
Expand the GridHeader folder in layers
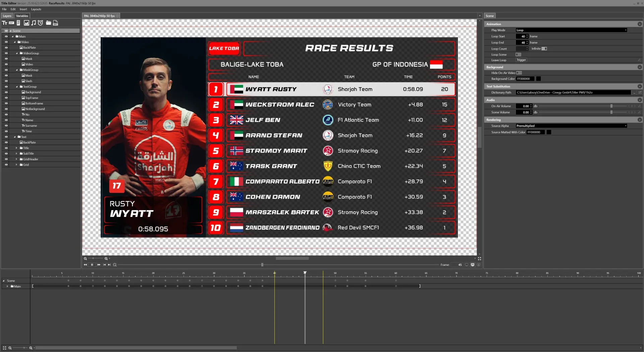[x=17, y=159]
